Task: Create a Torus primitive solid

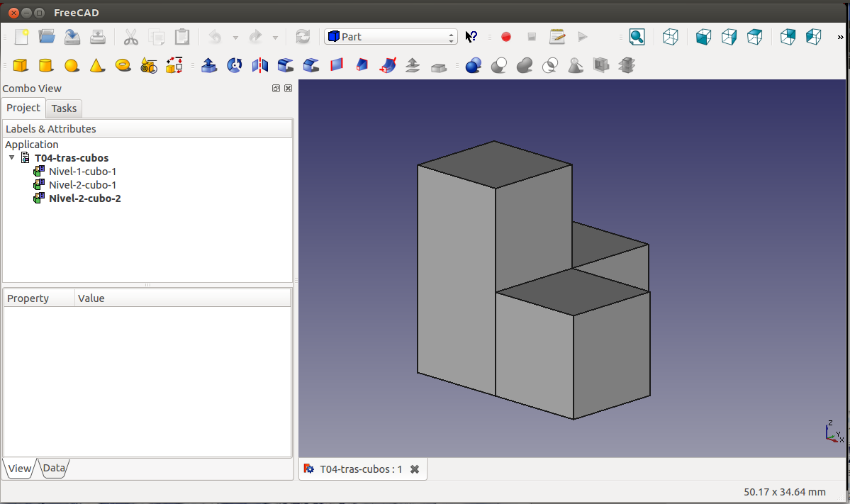Action: point(123,66)
